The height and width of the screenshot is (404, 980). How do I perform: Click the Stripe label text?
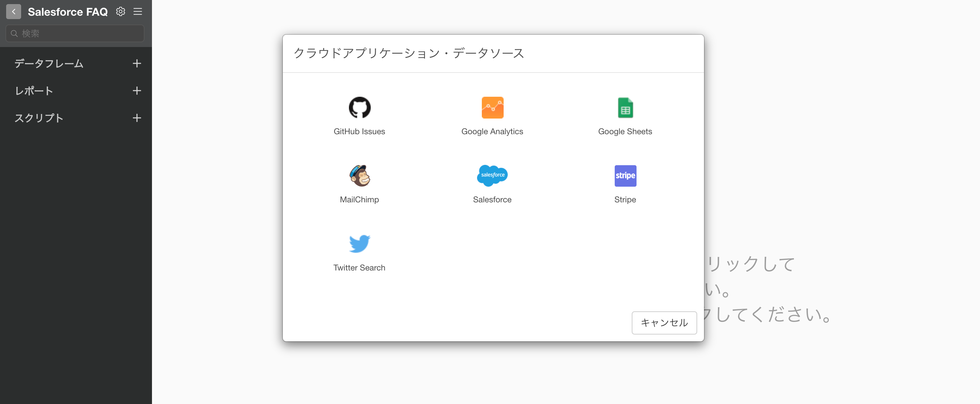(625, 200)
